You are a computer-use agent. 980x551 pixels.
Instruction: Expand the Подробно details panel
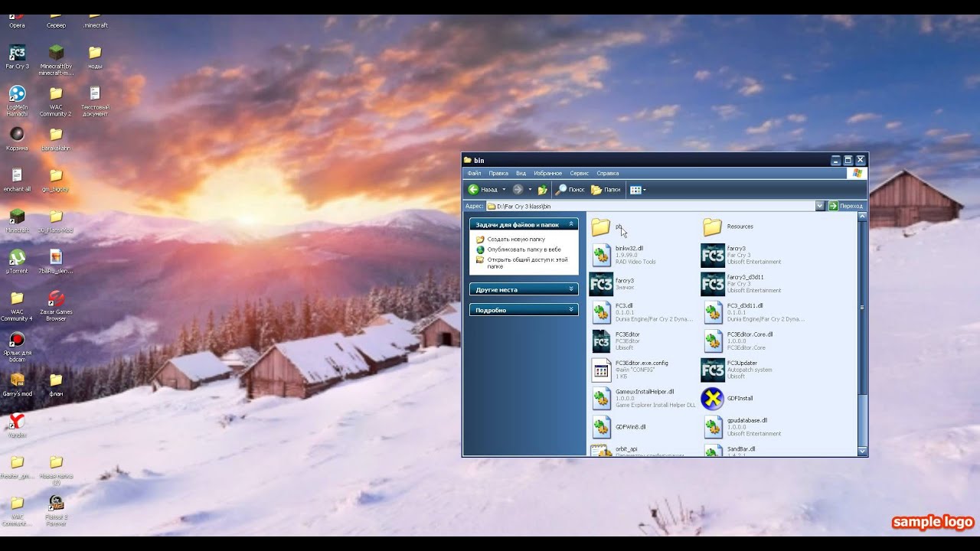[570, 310]
